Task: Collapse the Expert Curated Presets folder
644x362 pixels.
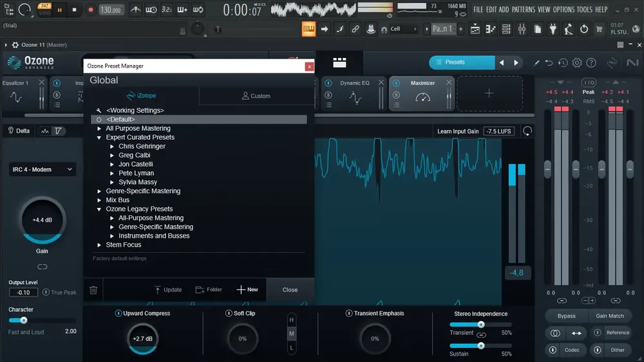Action: coord(99,138)
